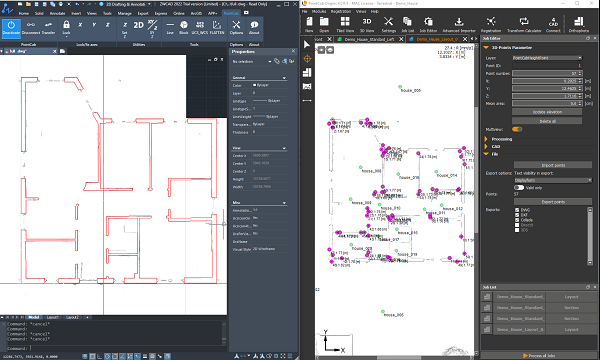Click Deactivate in ZWCAD PointCab ribbon
Viewport: 600px width, 360px height.
click(x=11, y=28)
